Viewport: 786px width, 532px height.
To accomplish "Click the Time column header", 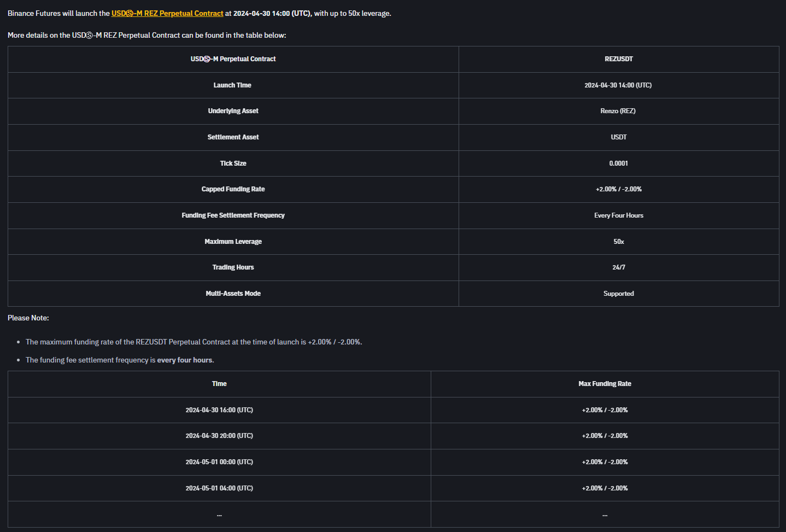I will click(x=219, y=384).
